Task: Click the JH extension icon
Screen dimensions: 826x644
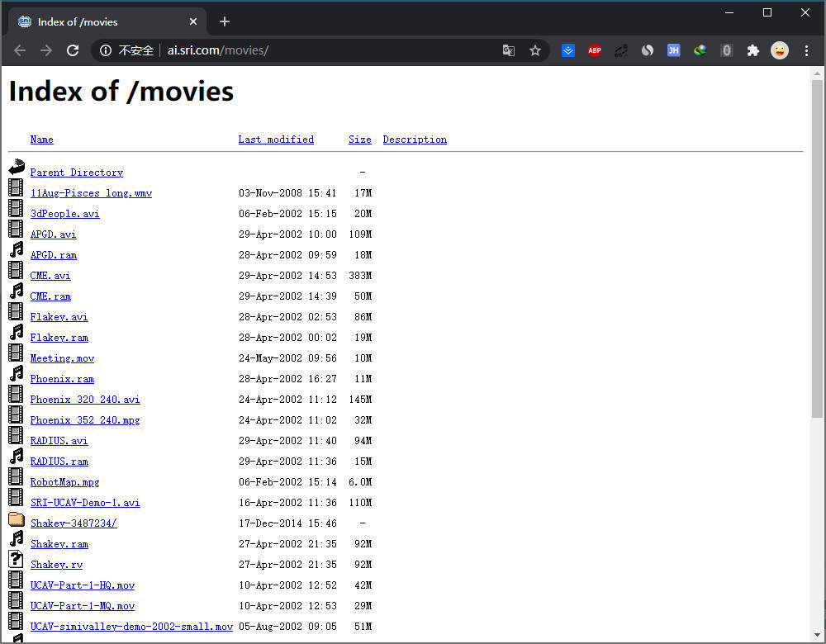Action: (x=673, y=50)
